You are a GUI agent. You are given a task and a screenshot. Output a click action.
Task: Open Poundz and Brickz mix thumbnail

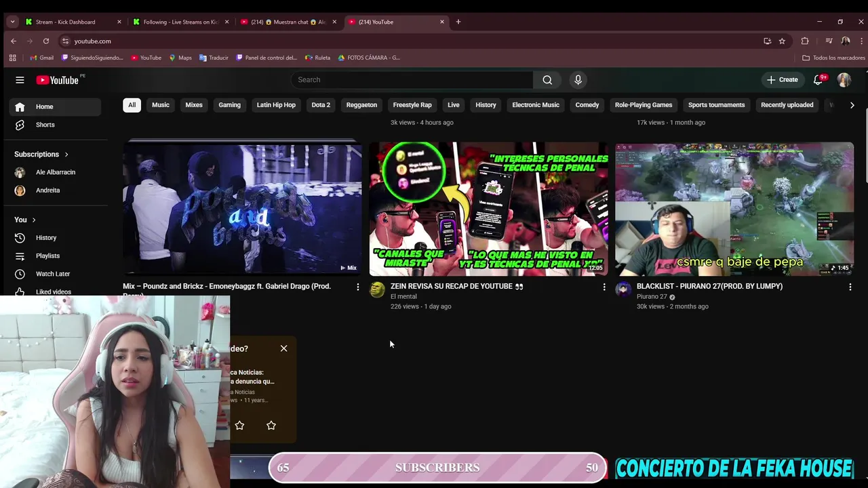[x=242, y=209]
